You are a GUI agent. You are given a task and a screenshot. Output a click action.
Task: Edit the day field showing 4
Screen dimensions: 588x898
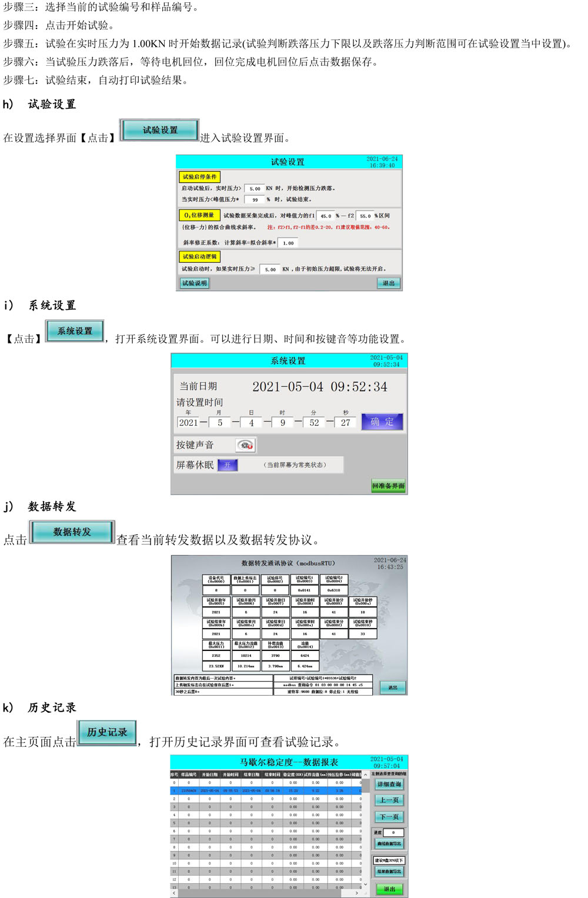coord(251,422)
